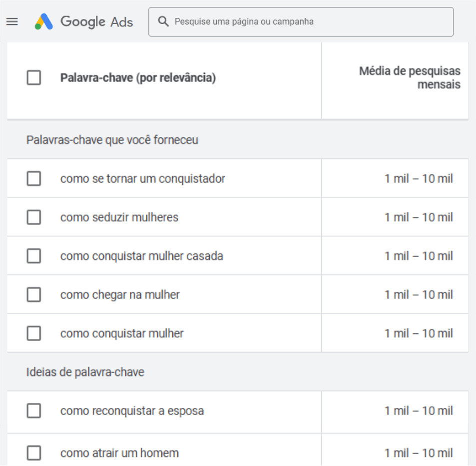Image resolution: width=476 pixels, height=466 pixels.
Task: Open the hamburger main menu
Action: 12,21
